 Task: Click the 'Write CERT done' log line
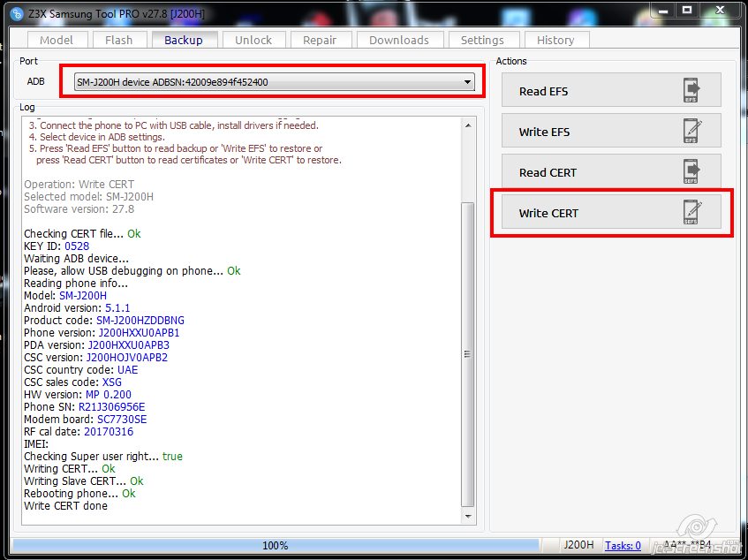tap(66, 505)
